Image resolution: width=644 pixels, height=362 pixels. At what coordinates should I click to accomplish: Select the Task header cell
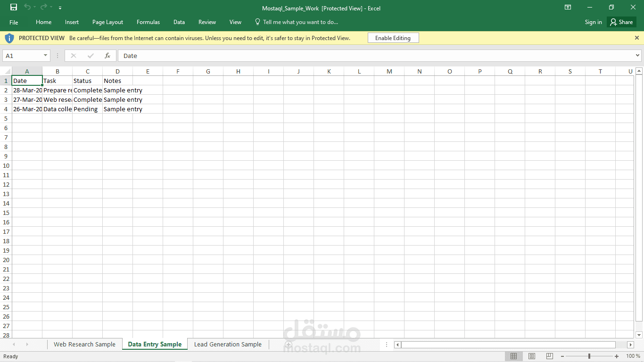57,81
